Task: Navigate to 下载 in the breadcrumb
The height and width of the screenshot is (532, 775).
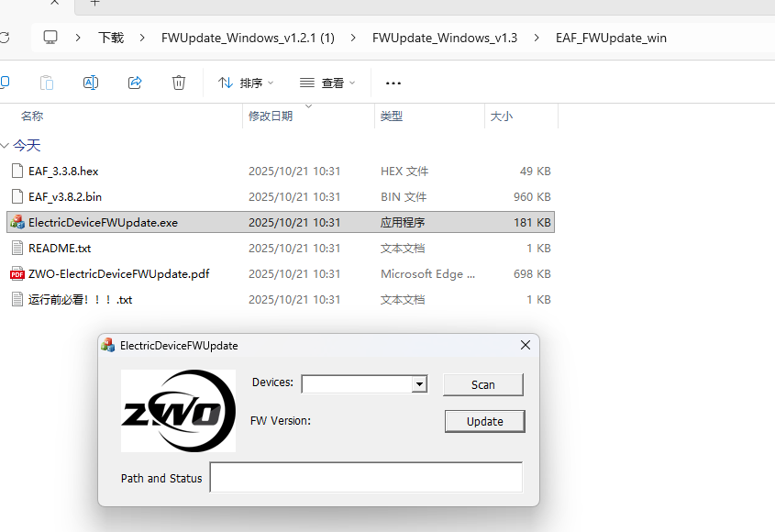Action: click(x=111, y=38)
